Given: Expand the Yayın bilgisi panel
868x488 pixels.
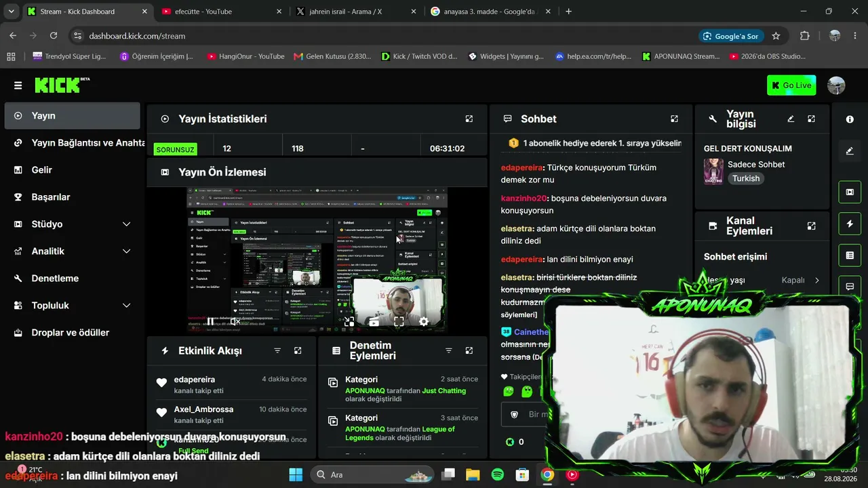Looking at the screenshot, I should pos(811,119).
